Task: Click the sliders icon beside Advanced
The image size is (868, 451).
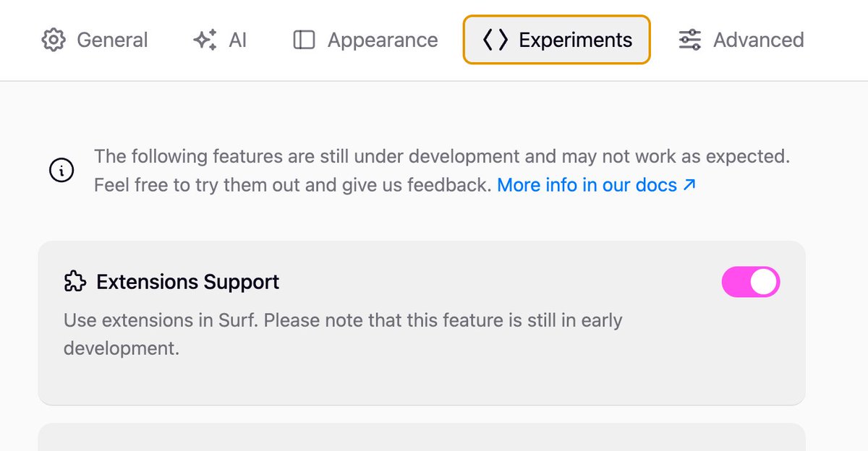Action: coord(689,40)
